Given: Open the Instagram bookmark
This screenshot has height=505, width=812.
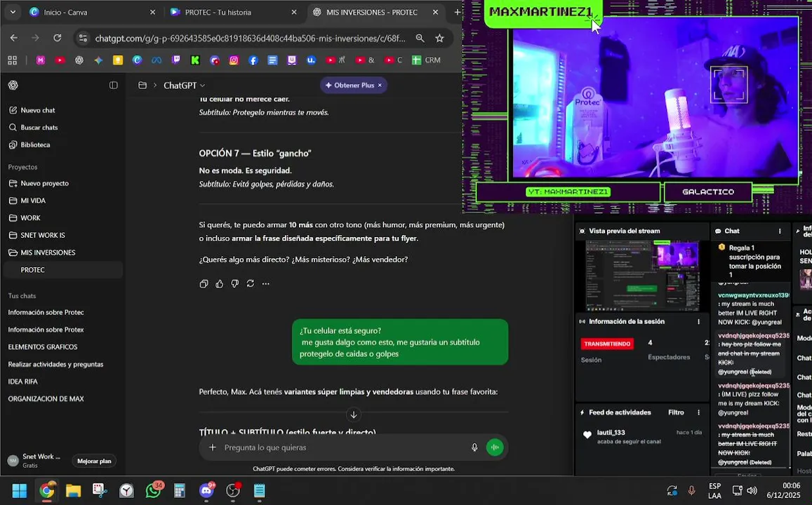Looking at the screenshot, I should point(234,60).
